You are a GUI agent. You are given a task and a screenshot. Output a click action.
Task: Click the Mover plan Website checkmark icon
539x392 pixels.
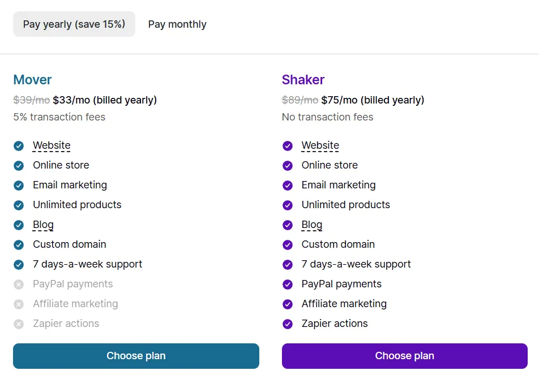point(19,146)
